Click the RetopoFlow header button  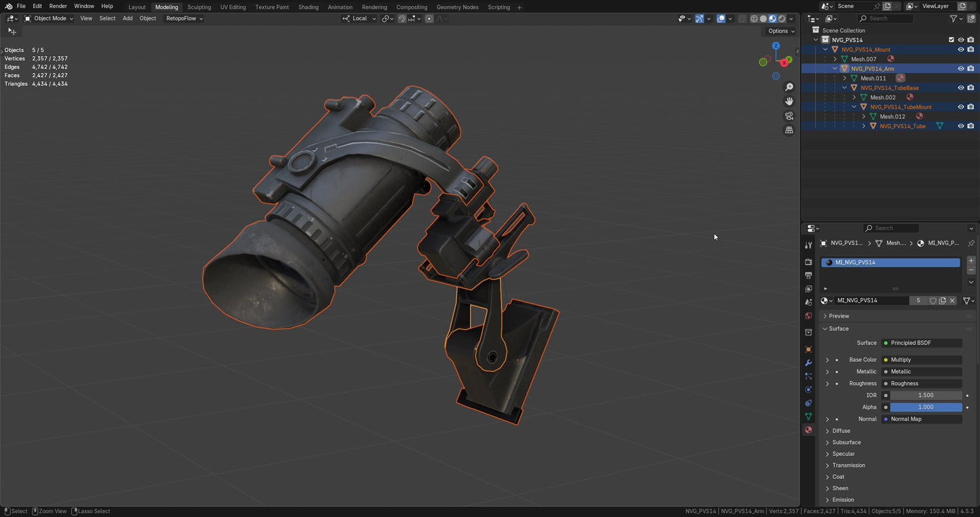coord(184,18)
